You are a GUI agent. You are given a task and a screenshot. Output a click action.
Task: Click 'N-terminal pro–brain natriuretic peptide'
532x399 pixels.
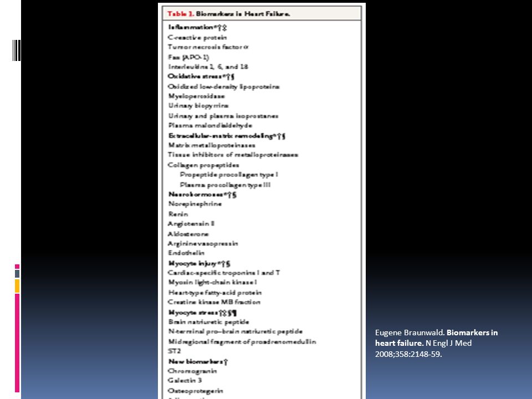coord(236,331)
